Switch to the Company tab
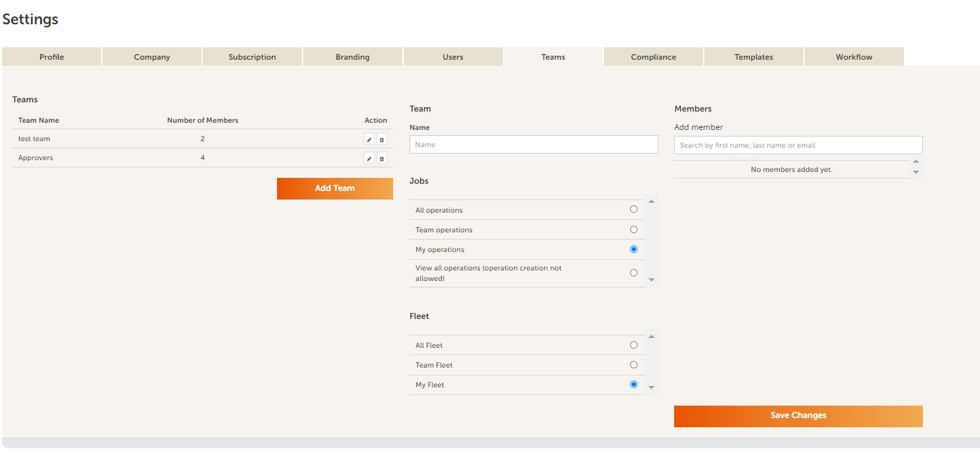This screenshot has width=980, height=466. pos(152,57)
